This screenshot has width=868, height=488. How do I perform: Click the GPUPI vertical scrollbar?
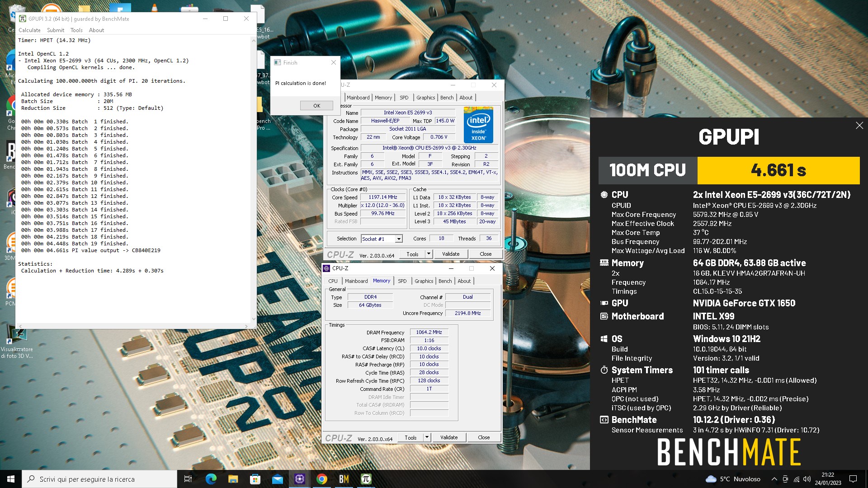pos(253,180)
